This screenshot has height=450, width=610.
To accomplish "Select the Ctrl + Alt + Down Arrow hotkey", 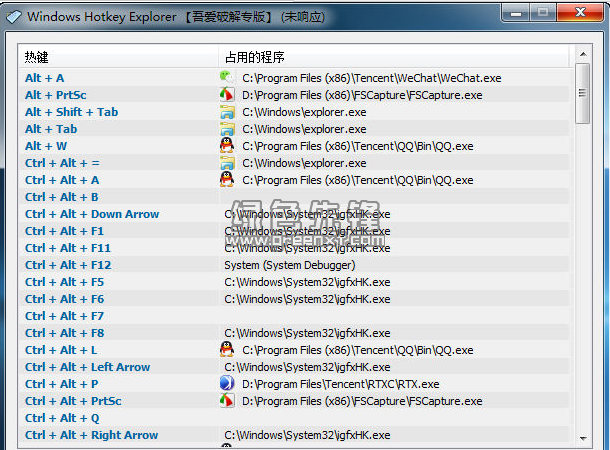I will [92, 214].
